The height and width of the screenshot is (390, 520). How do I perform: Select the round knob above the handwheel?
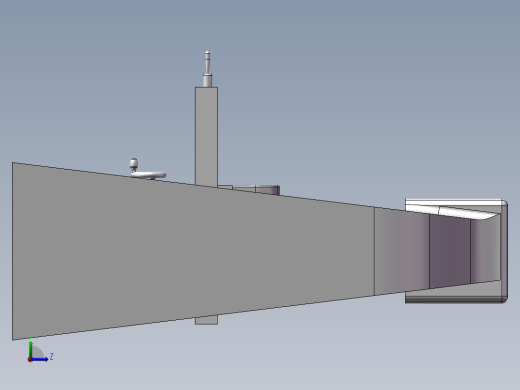click(134, 165)
